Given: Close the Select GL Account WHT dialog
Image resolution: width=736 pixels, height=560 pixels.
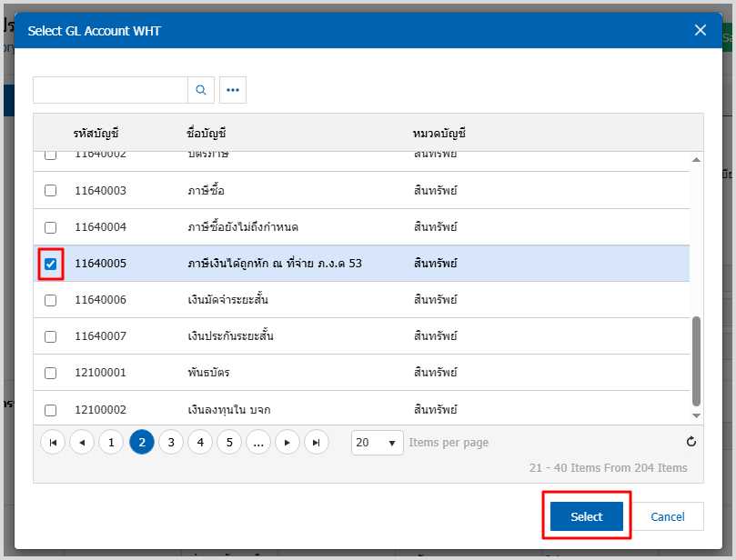Looking at the screenshot, I should click(x=701, y=30).
